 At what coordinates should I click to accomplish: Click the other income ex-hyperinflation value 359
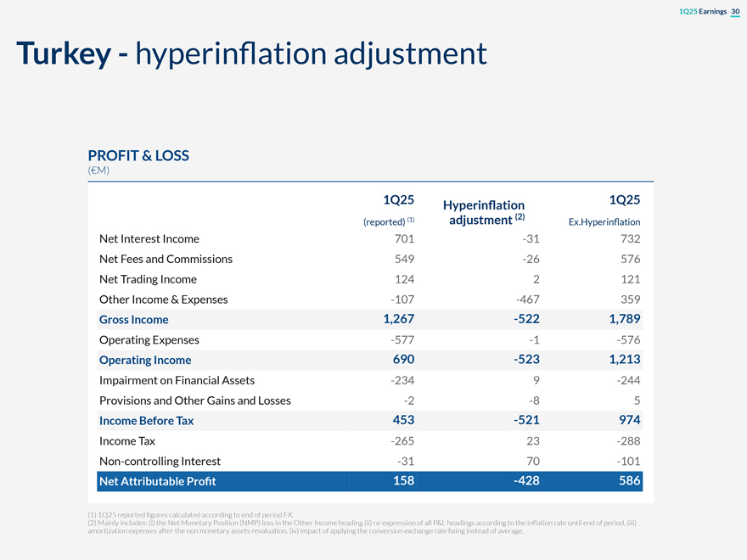[630, 300]
